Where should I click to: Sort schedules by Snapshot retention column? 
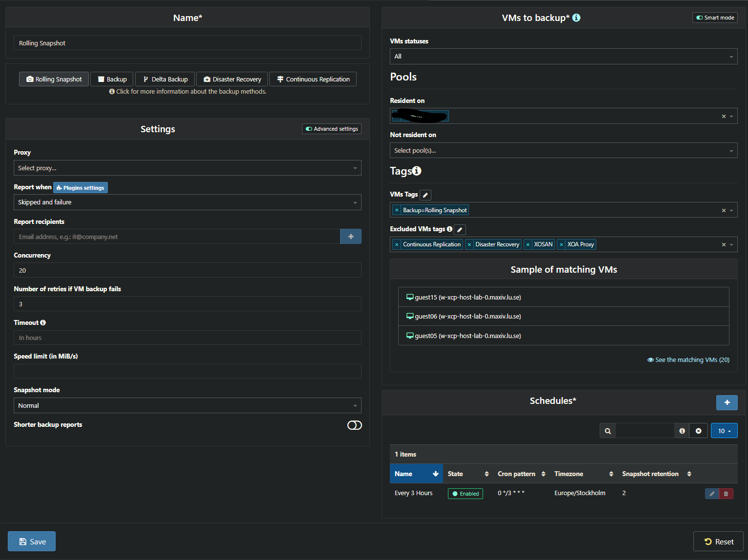click(x=657, y=474)
